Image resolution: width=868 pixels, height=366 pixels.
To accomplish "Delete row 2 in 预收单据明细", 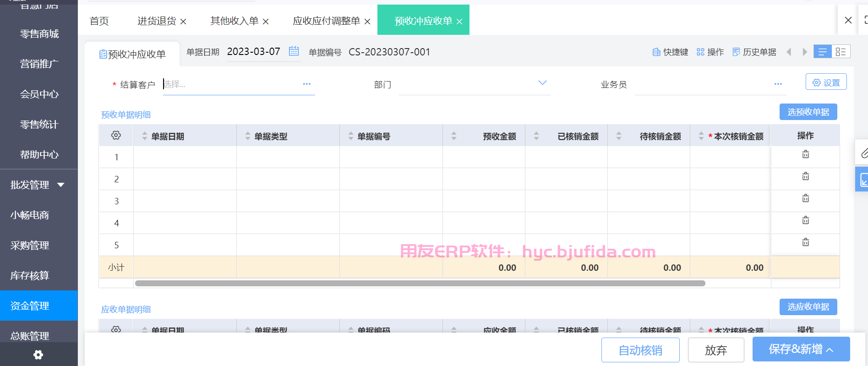I will click(x=806, y=176).
